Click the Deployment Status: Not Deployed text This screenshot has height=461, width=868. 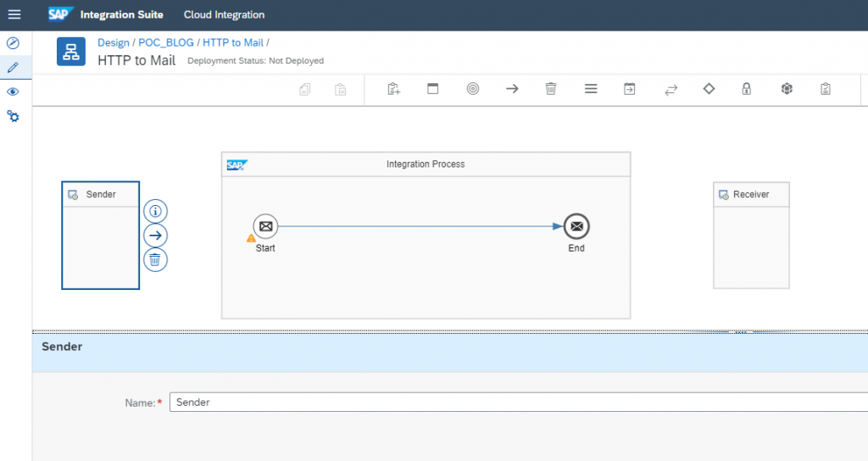click(x=256, y=61)
